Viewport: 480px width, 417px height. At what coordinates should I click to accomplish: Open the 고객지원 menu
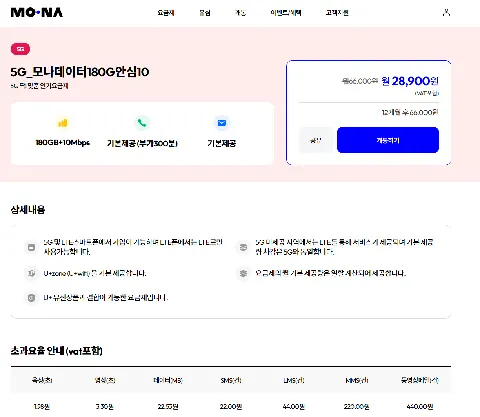(x=337, y=13)
